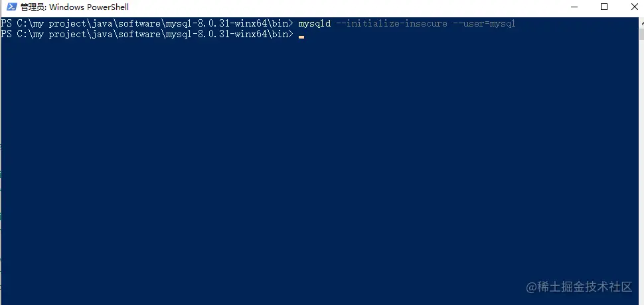644x305 pixels.
Task: Click the vertical scrollbar thumb
Action: tap(641, 34)
